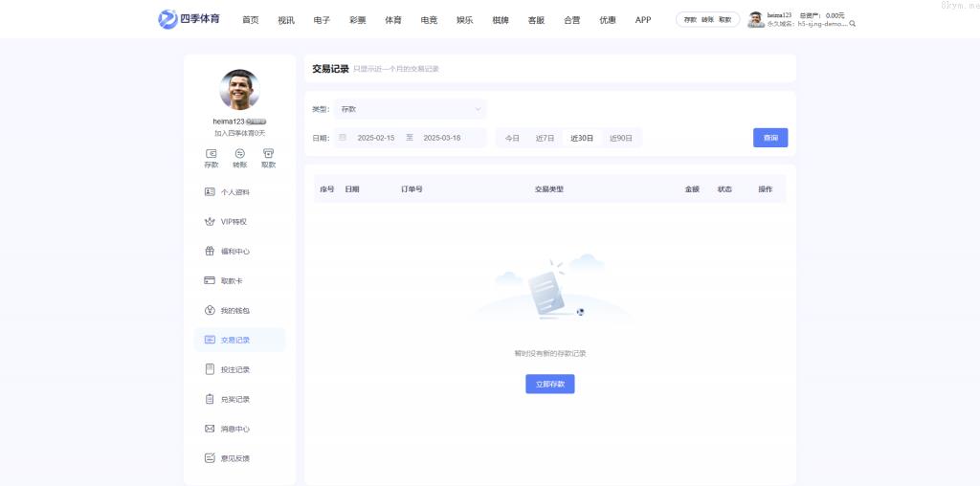Click the search icon beside permanent domain
This screenshot has width=980, height=486.
853,24
